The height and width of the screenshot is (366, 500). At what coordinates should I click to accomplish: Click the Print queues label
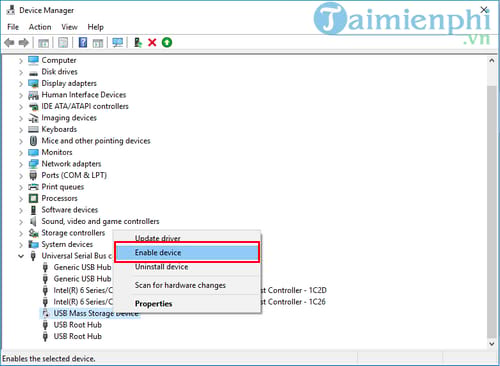click(63, 187)
